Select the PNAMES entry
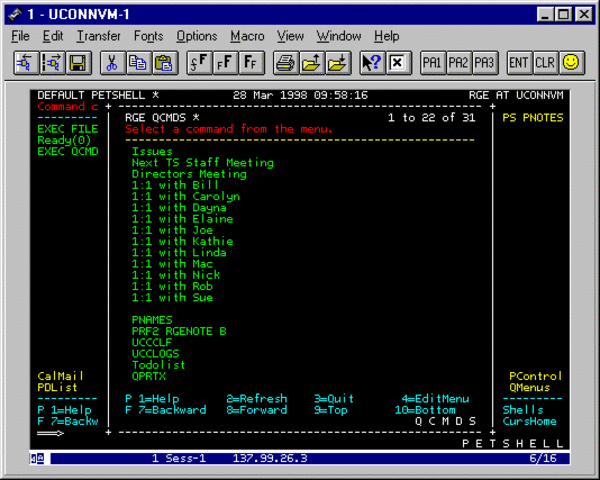 pos(152,320)
